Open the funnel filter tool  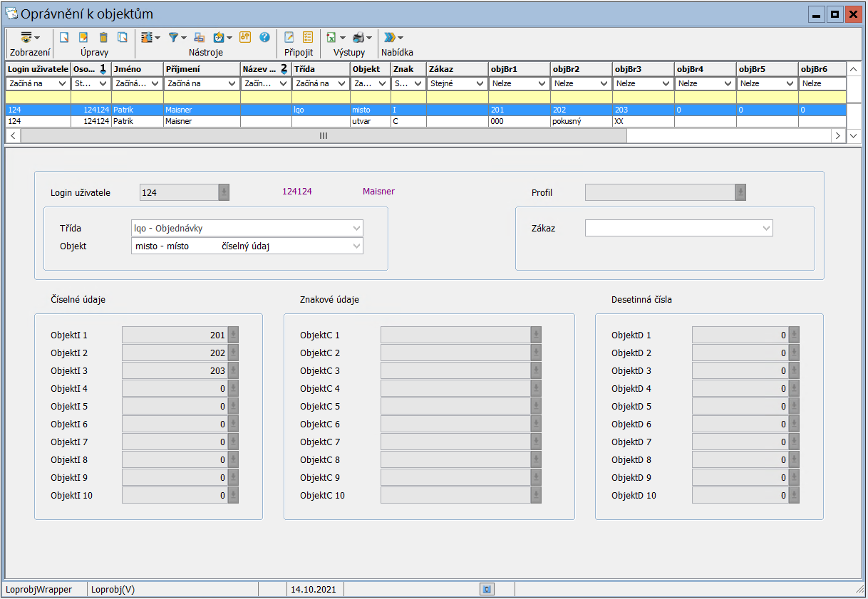click(174, 37)
